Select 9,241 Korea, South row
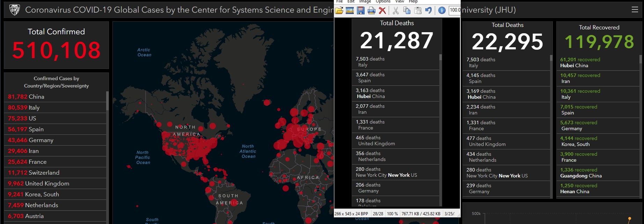The width and height of the screenshot is (644, 224). coord(55,194)
